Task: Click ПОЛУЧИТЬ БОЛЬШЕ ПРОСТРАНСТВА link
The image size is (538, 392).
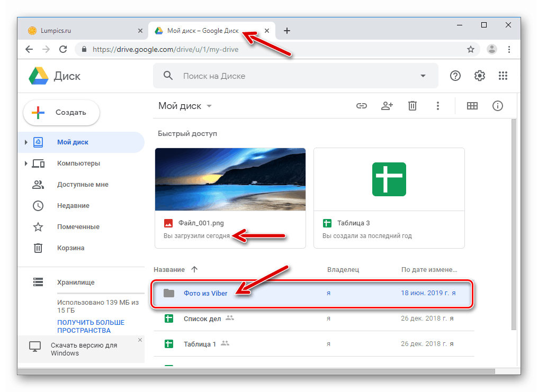Action: [91, 326]
